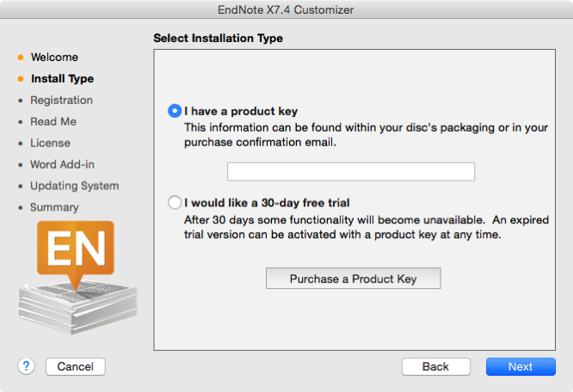Select the 'I have a product key' radio
The width and height of the screenshot is (573, 392).
(x=175, y=111)
